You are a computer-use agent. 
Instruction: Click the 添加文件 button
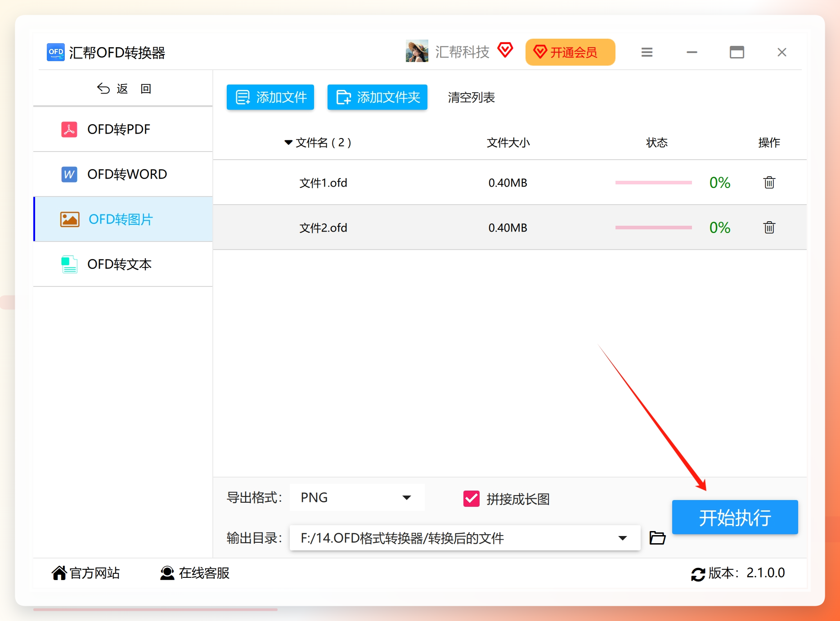tap(270, 97)
